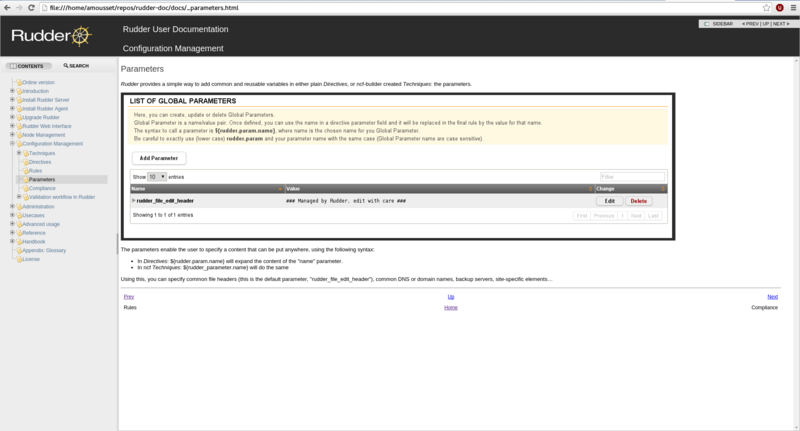Viewport: 800px width, 431px height.
Task: Expand the Administration node
Action: 12,206
